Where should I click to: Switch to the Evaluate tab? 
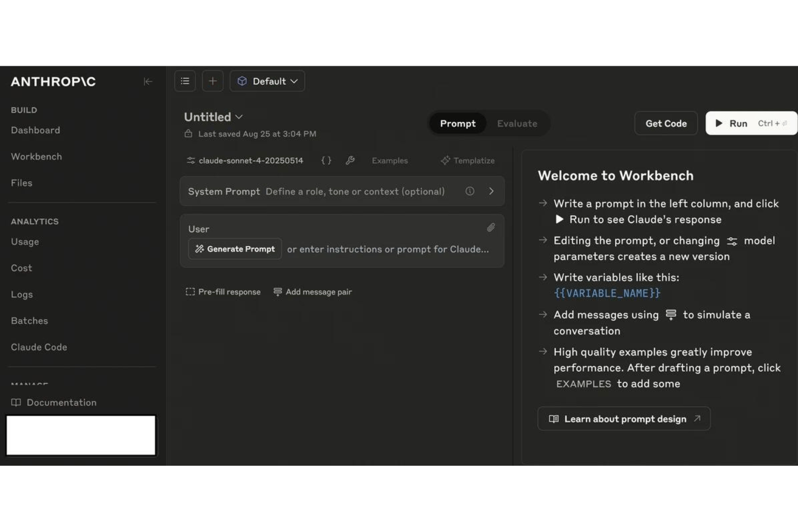[x=517, y=123]
